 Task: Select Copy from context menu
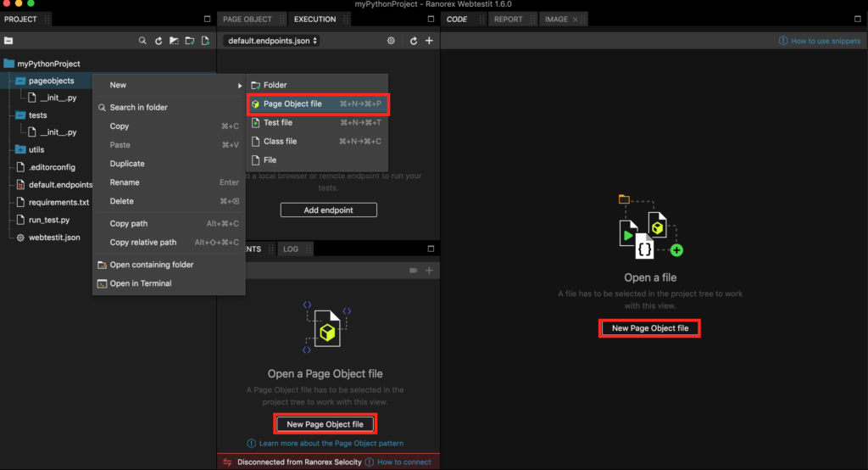click(169, 126)
